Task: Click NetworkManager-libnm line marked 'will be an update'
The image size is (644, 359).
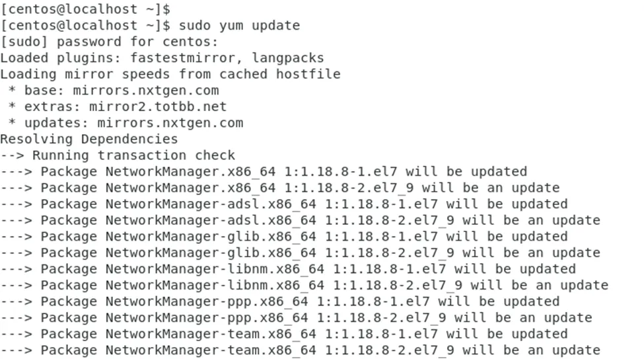Action: pyautogui.click(x=304, y=285)
